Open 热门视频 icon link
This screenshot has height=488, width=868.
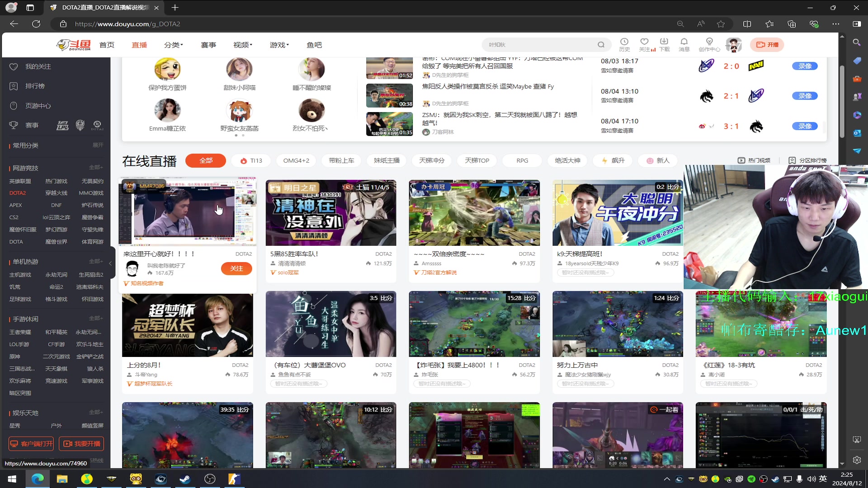point(754,160)
